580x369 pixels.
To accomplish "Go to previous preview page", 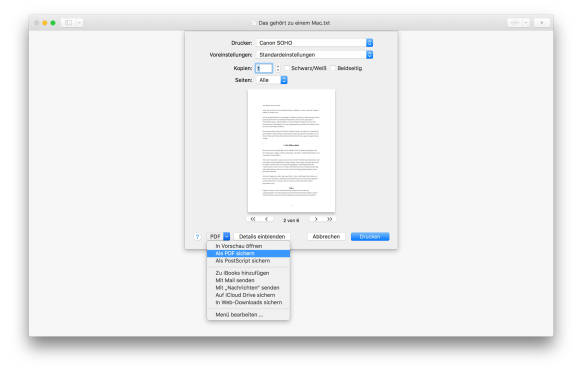I will [x=266, y=219].
